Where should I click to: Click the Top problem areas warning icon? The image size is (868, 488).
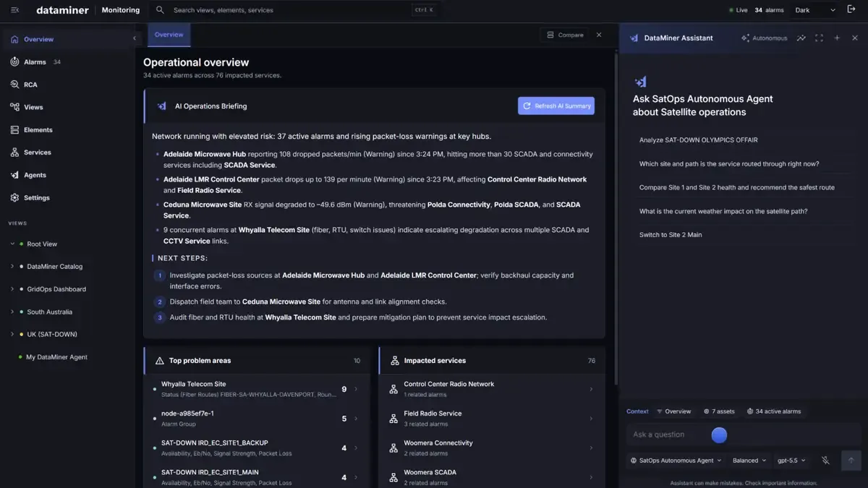click(x=160, y=361)
